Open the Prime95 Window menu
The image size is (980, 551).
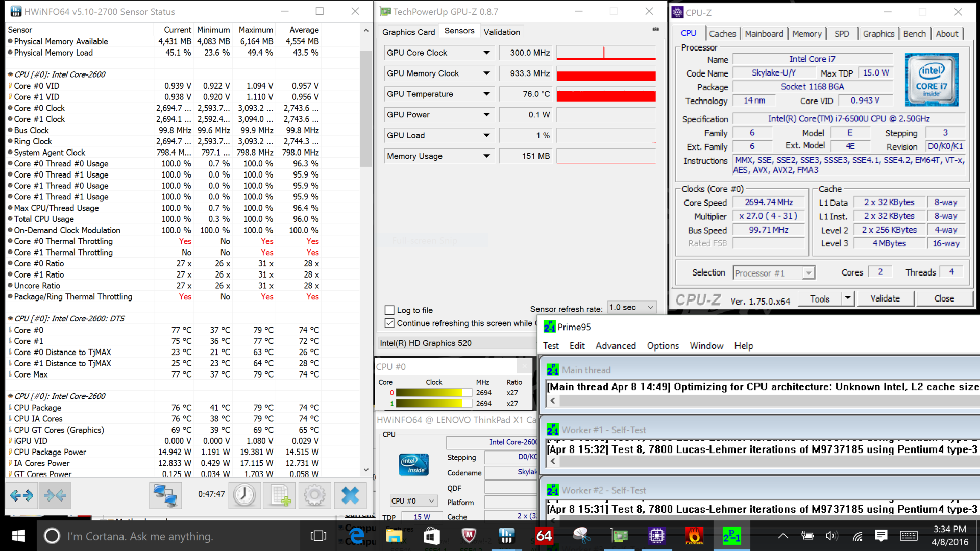coord(706,346)
